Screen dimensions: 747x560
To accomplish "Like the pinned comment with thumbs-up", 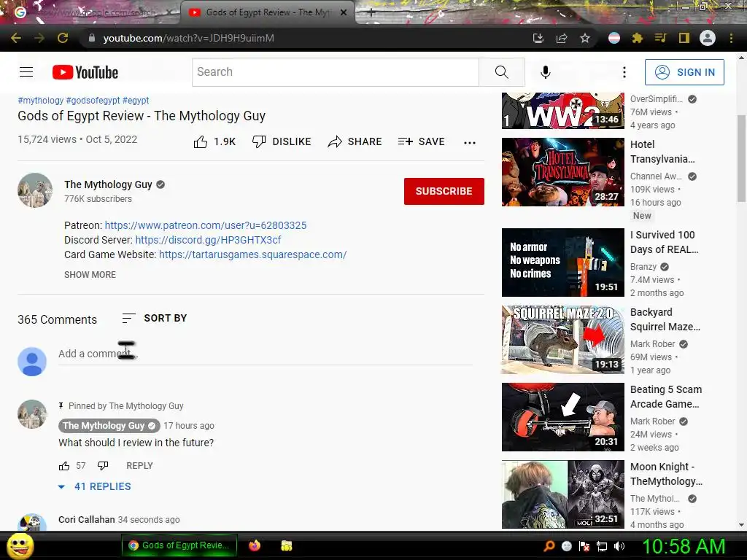I will click(x=64, y=466).
